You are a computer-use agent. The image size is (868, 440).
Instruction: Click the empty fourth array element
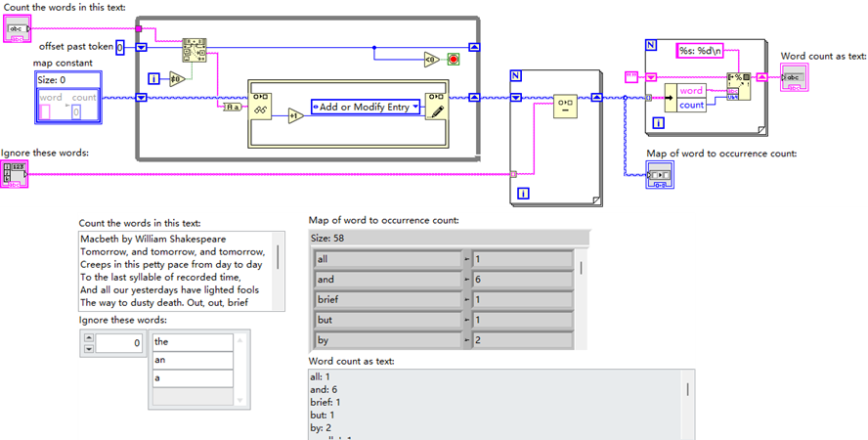coord(194,397)
